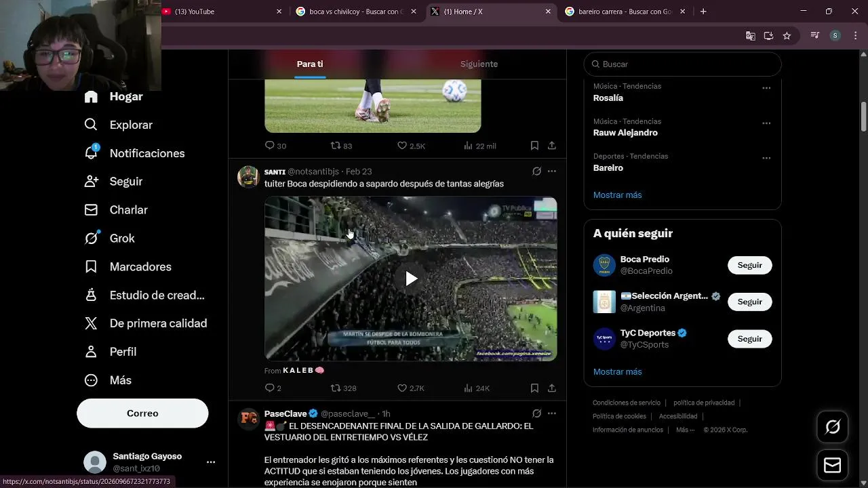Open Más options in sidebar
Screen dimensions: 868x488
pyautogui.click(x=107, y=380)
